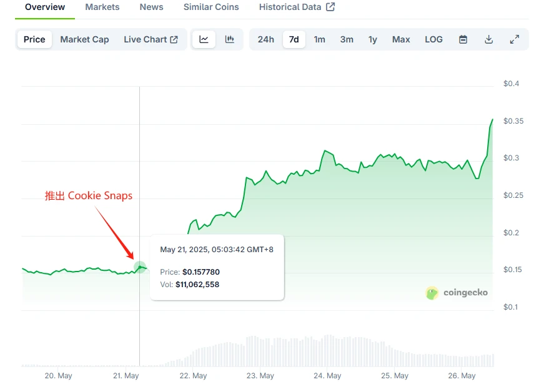Select the Max time range

400,39
